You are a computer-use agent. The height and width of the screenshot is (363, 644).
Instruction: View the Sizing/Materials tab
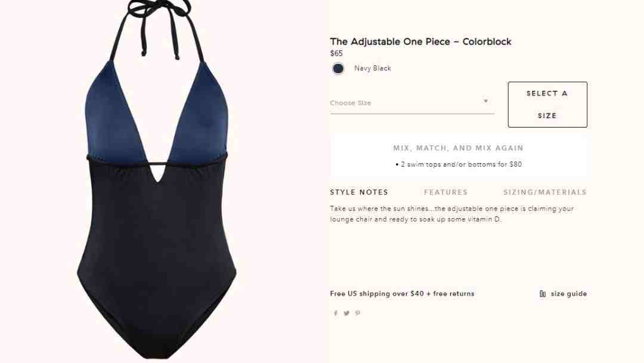(545, 192)
